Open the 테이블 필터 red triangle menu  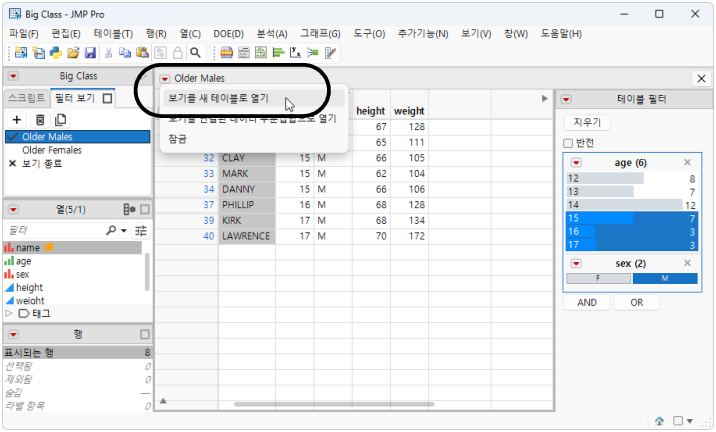(566, 100)
